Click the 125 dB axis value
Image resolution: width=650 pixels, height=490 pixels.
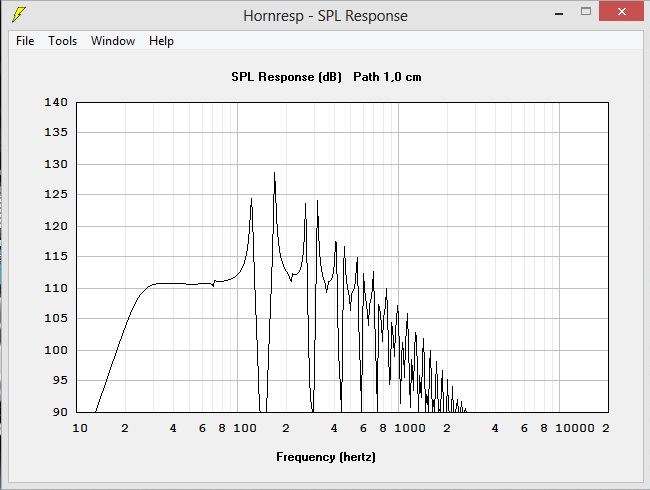pyautogui.click(x=56, y=194)
